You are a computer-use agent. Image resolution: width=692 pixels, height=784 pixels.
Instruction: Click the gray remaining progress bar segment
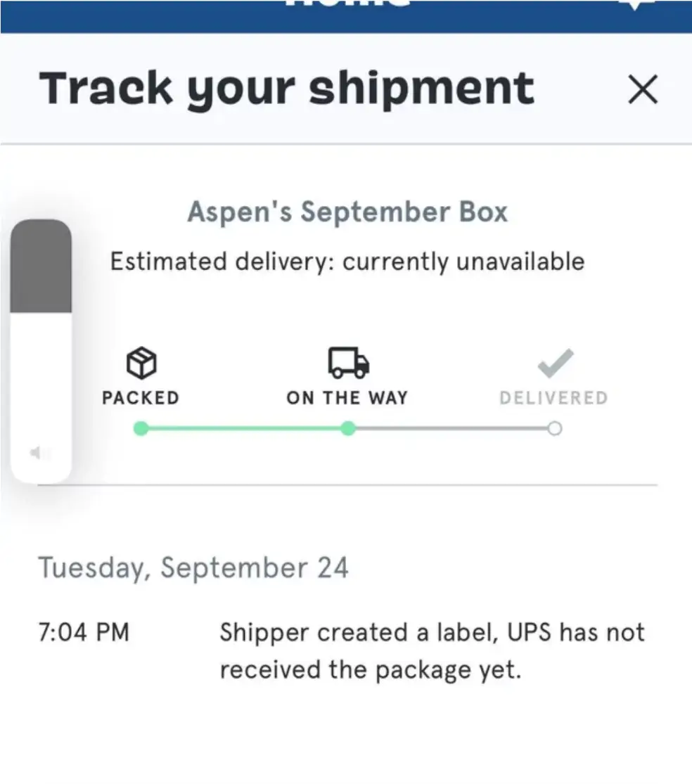(x=450, y=428)
